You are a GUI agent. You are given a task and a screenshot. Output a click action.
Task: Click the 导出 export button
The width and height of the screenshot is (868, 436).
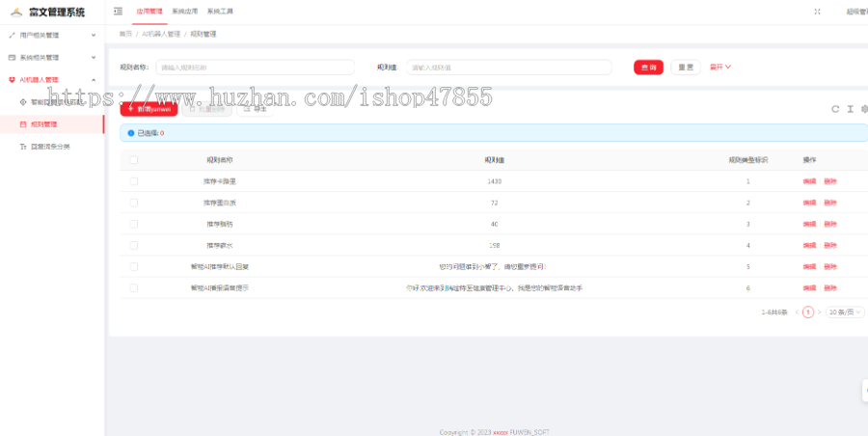[255, 109]
